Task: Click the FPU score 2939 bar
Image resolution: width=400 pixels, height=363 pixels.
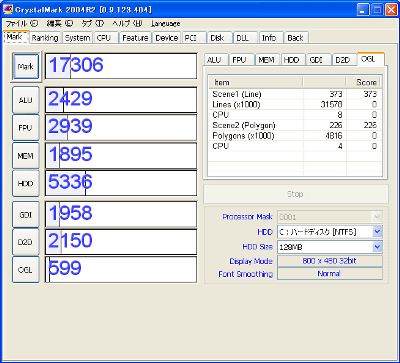Action: click(121, 128)
